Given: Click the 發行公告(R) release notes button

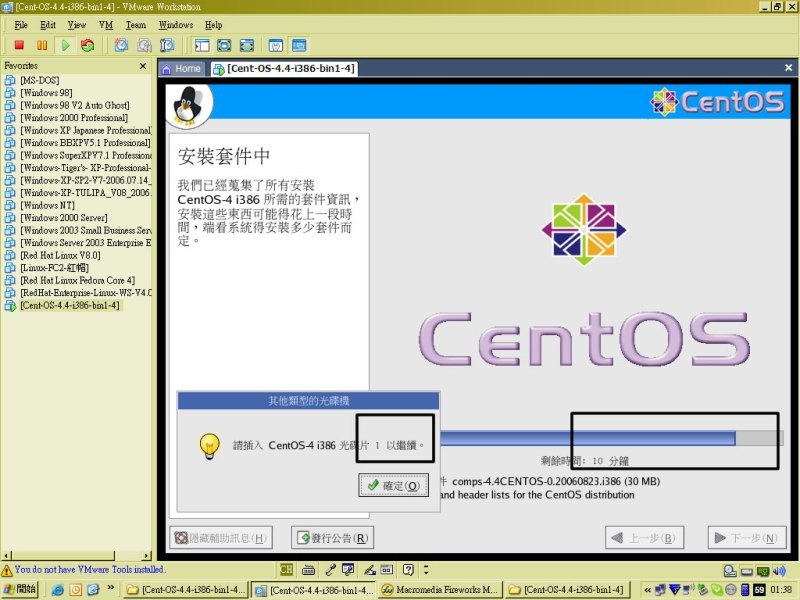Looking at the screenshot, I should [x=333, y=538].
